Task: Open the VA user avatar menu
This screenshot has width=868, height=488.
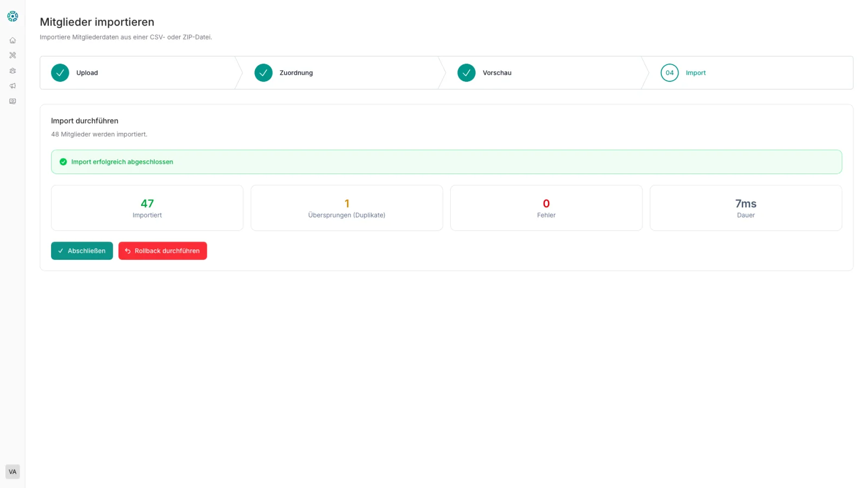Action: (x=12, y=472)
